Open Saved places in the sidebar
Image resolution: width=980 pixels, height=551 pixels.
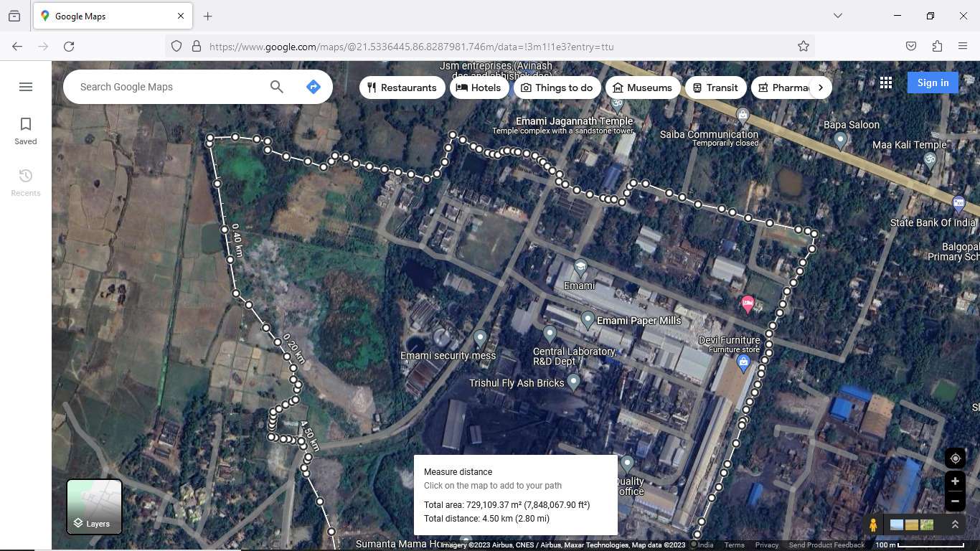26,131
